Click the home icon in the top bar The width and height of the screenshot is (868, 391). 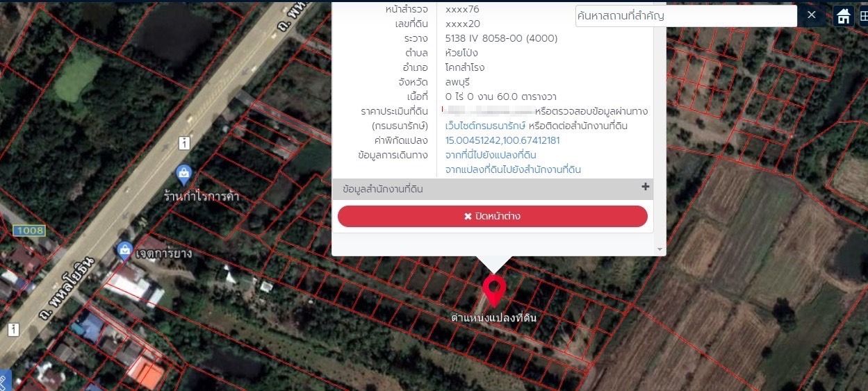click(844, 16)
